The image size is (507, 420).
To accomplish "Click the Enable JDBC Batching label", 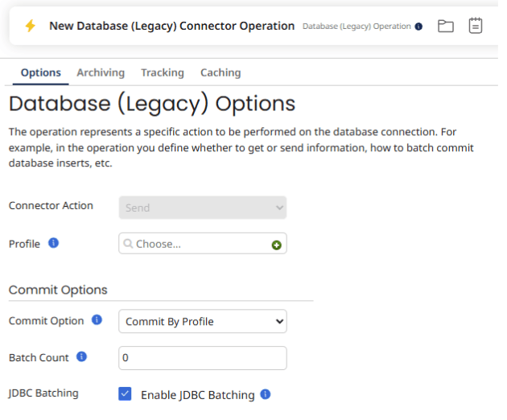I will 197,395.
